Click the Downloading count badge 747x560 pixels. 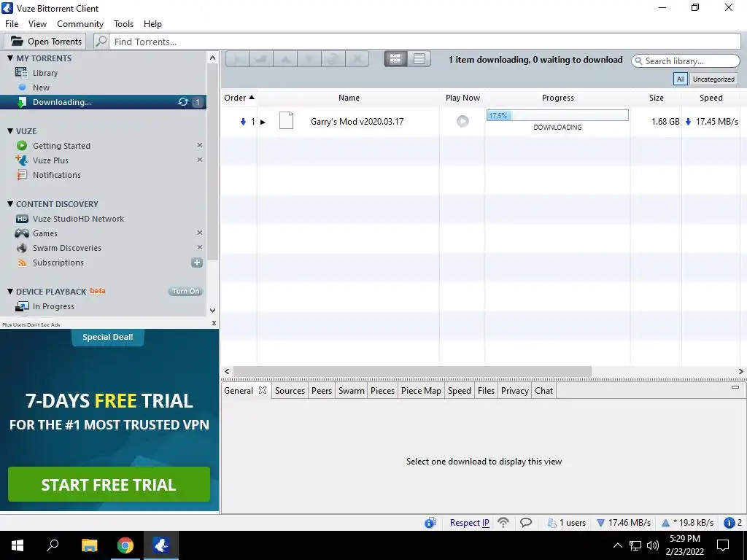pos(198,102)
